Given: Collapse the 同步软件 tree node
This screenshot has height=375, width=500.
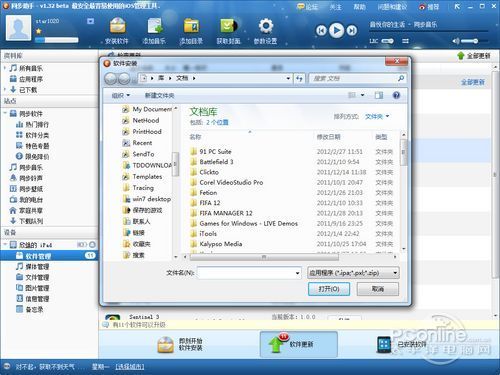Looking at the screenshot, I should point(5,113).
